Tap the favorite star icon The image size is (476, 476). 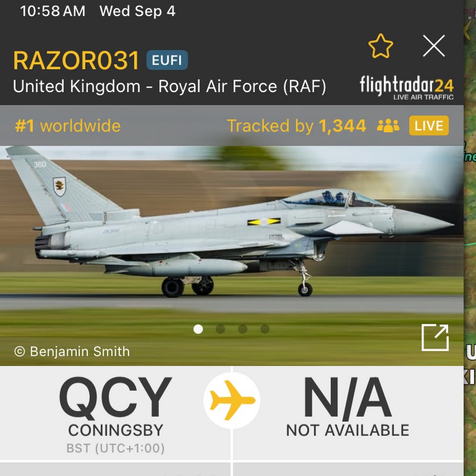(380, 46)
